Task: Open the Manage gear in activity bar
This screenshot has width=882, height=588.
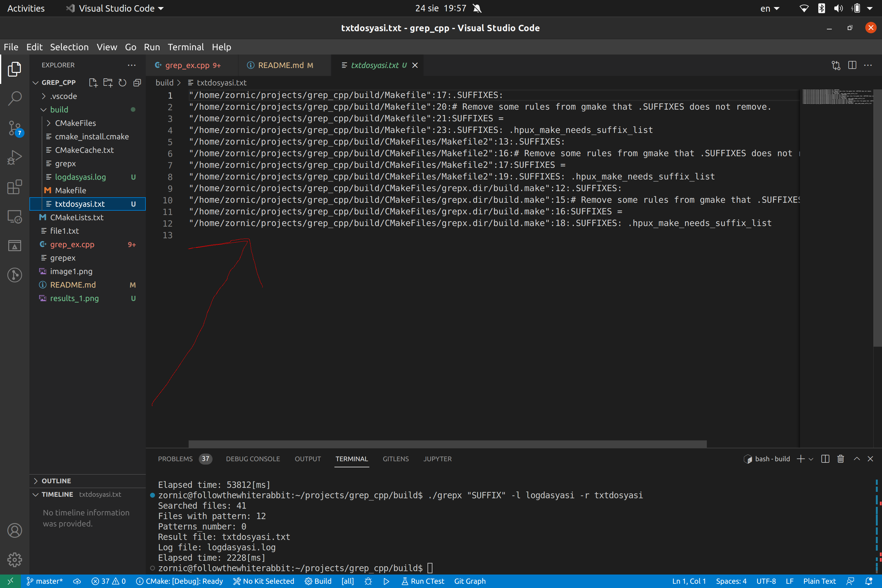Action: (15, 560)
